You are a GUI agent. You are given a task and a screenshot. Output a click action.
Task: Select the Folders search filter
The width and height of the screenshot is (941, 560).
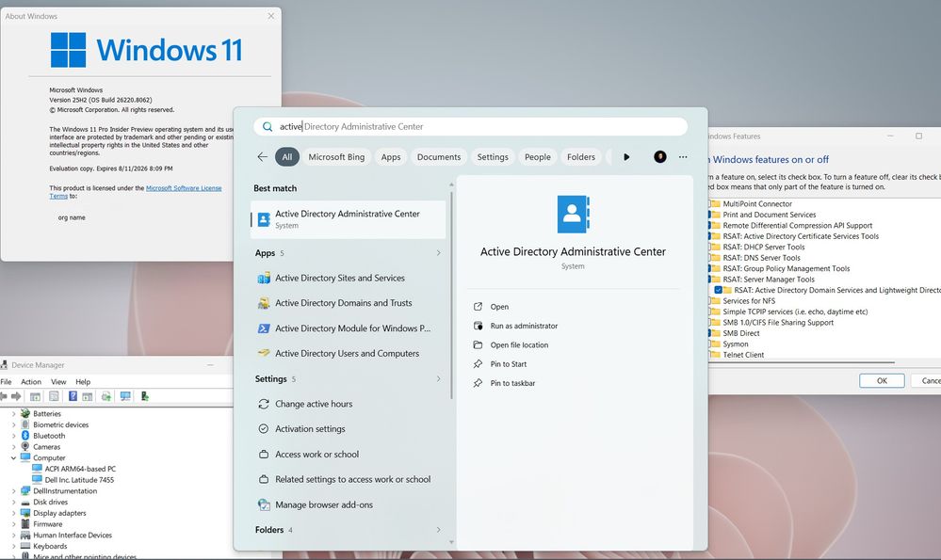click(x=581, y=157)
